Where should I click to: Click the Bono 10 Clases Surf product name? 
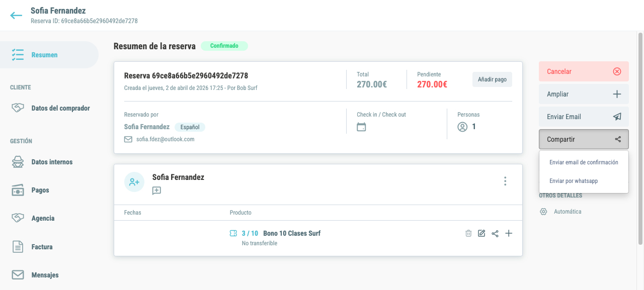click(x=292, y=233)
